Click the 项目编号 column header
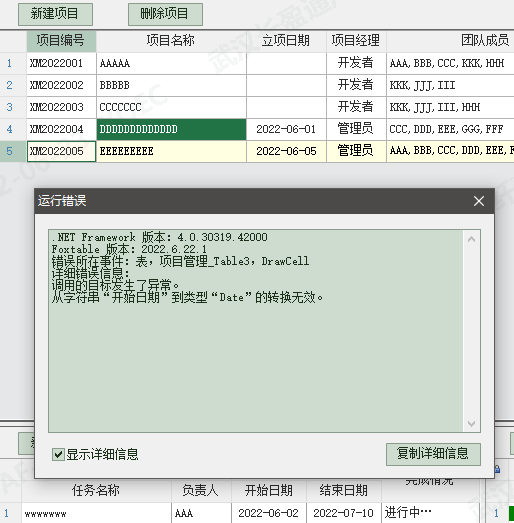Image resolution: width=514 pixels, height=523 pixels. click(x=61, y=41)
